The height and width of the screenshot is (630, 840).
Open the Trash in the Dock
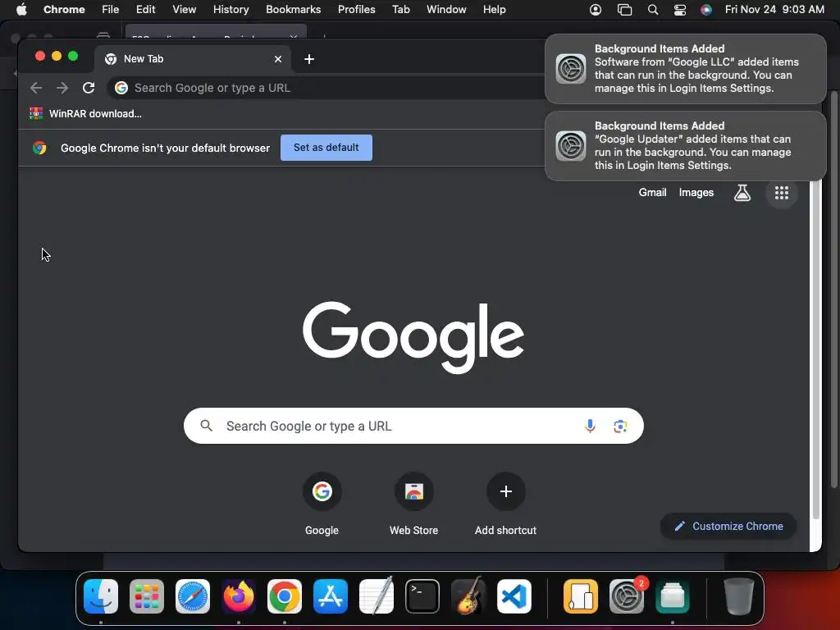pos(739,596)
